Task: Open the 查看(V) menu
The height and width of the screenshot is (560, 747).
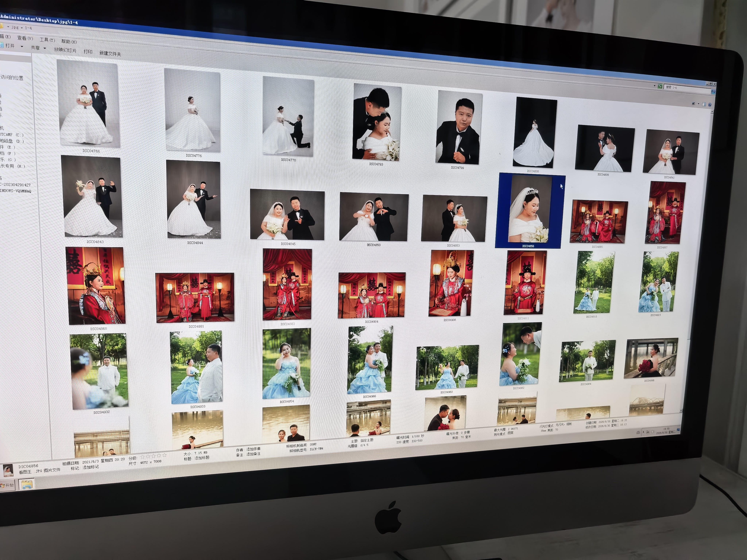Action: pyautogui.click(x=25, y=38)
